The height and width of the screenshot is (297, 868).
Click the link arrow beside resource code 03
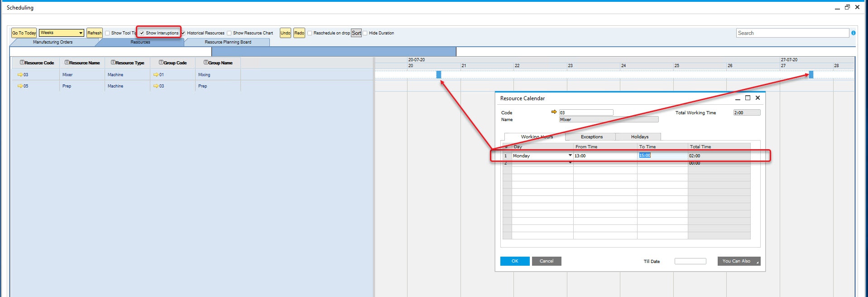[20, 75]
